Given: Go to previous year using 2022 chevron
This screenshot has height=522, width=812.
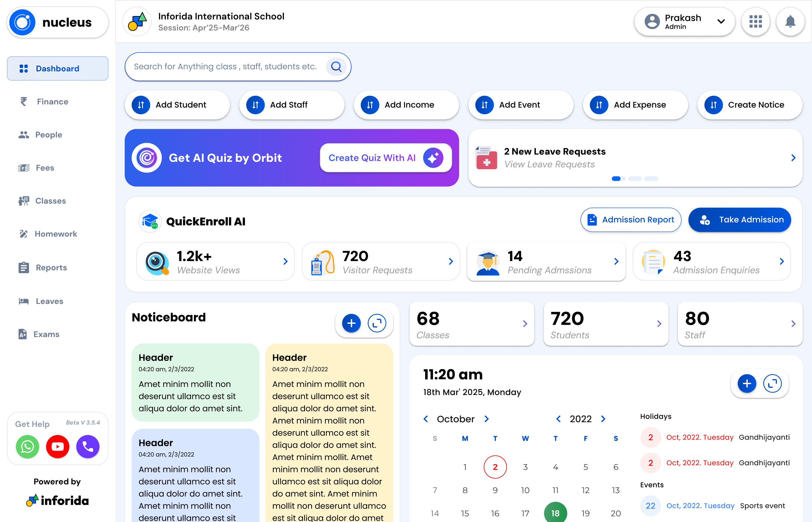Looking at the screenshot, I should (558, 419).
